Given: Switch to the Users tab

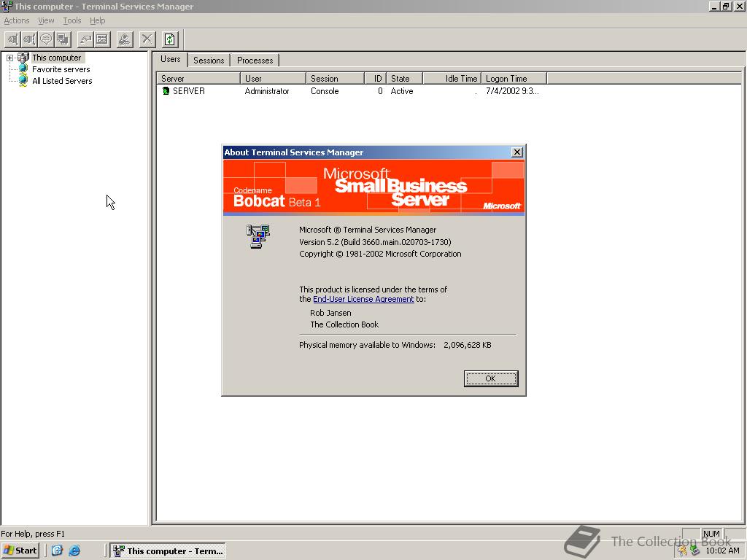Looking at the screenshot, I should 171,59.
